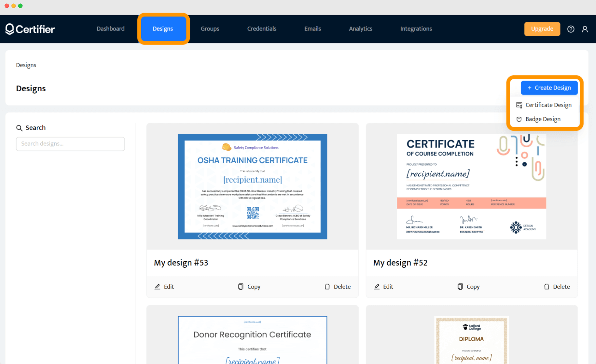The image size is (596, 364).
Task: Open the Donor Recognition Certificate thumbnail
Action: pyautogui.click(x=253, y=340)
